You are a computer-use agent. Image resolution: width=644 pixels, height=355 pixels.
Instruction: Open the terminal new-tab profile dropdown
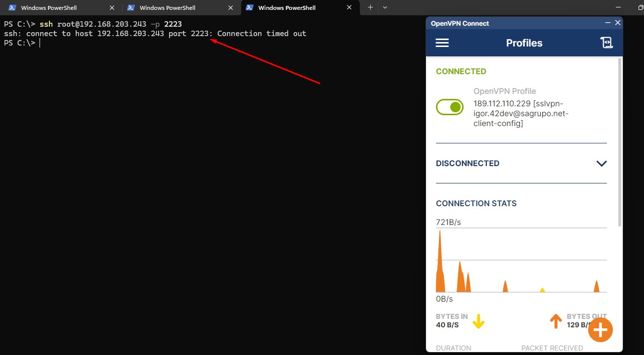[x=385, y=8]
